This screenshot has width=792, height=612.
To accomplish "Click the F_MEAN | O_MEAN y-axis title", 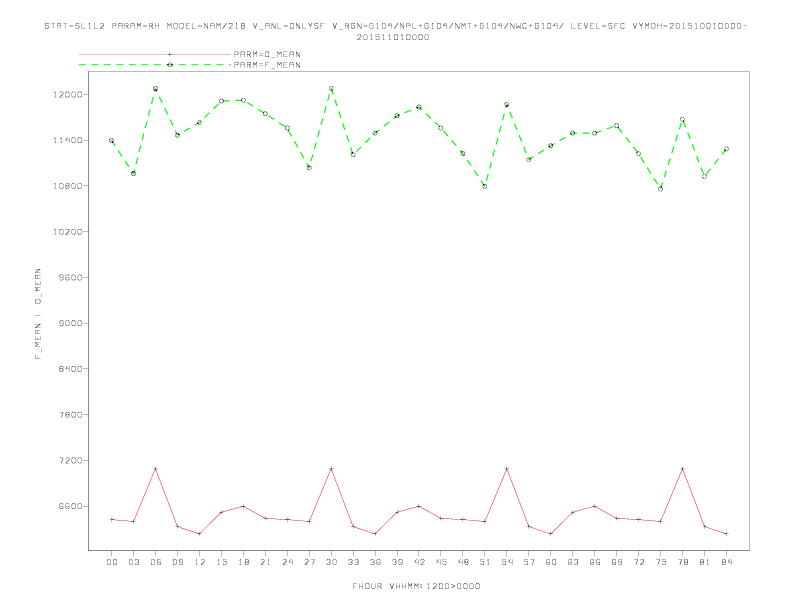I will (x=38, y=314).
